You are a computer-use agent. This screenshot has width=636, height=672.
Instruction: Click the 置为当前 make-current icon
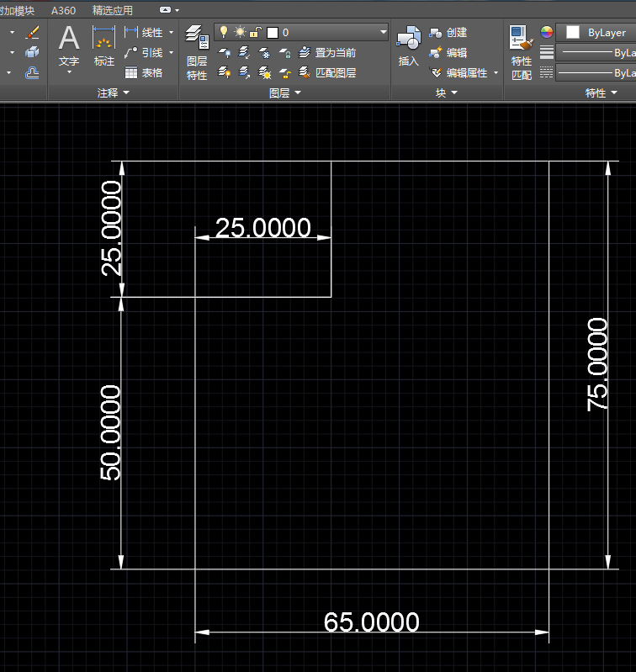pyautogui.click(x=304, y=53)
